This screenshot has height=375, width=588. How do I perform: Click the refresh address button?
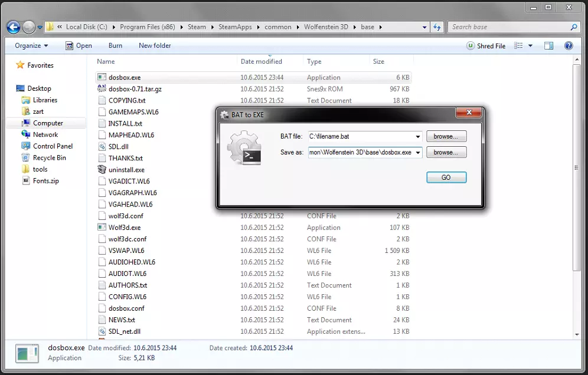[x=437, y=27]
